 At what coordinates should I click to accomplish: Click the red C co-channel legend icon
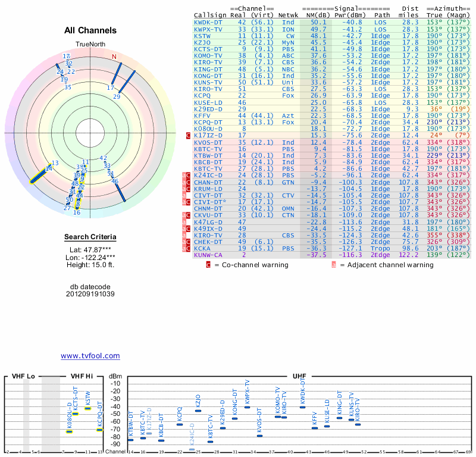click(208, 265)
